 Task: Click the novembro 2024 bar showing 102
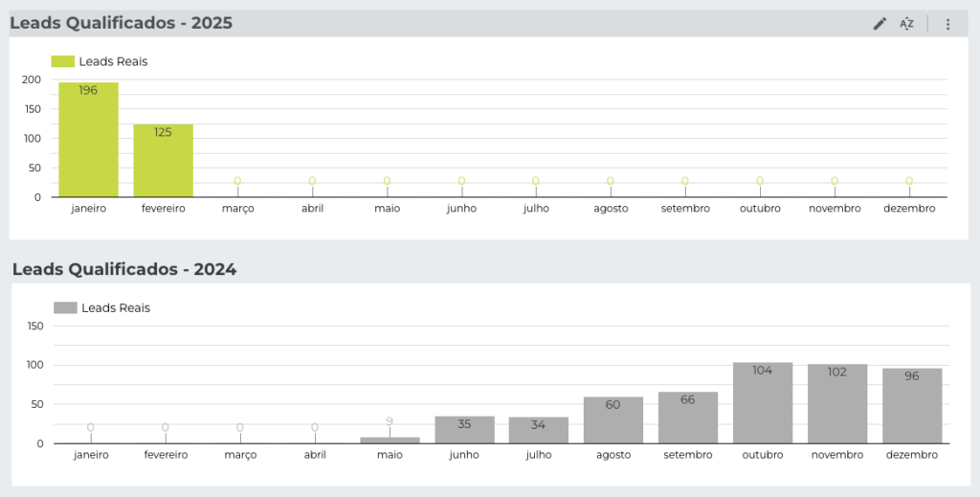click(x=837, y=404)
